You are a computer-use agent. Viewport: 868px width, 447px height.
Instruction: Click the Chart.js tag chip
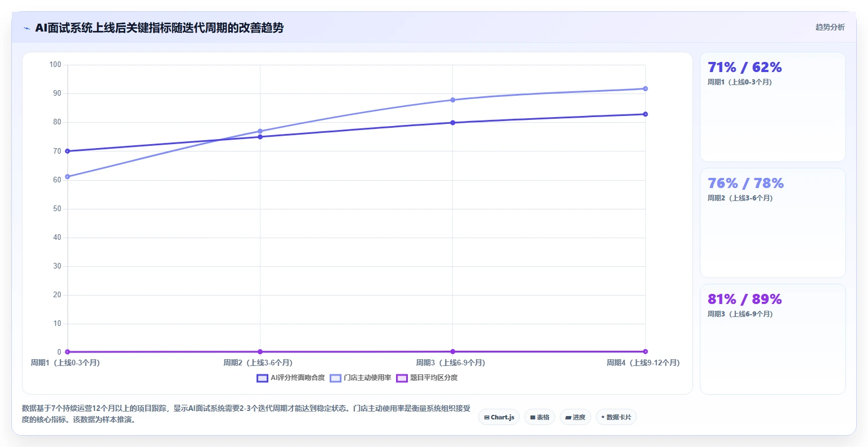[x=499, y=417]
